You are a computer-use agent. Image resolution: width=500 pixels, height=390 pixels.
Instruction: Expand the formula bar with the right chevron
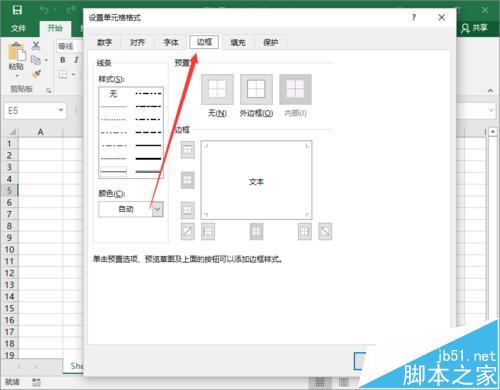(x=491, y=110)
